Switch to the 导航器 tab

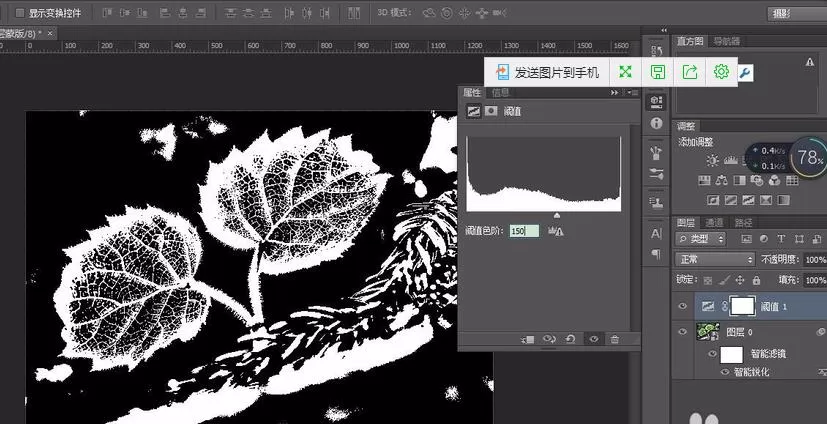click(x=727, y=41)
